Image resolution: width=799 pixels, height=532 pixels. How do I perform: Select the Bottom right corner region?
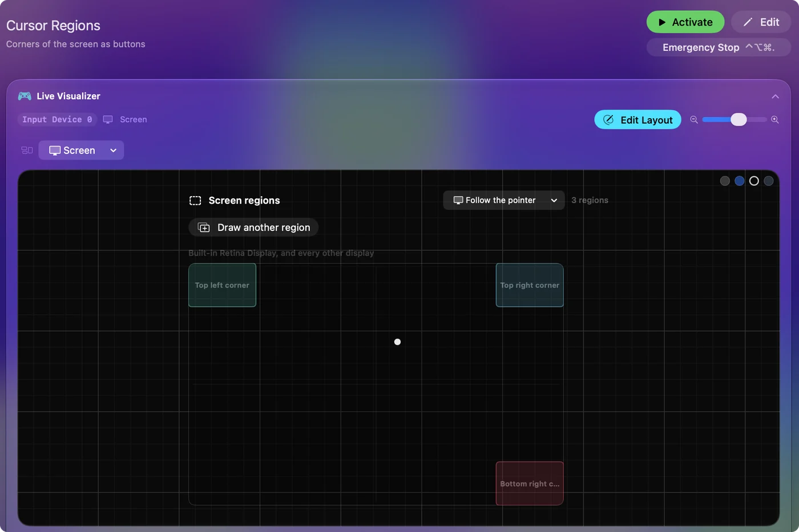pyautogui.click(x=530, y=484)
